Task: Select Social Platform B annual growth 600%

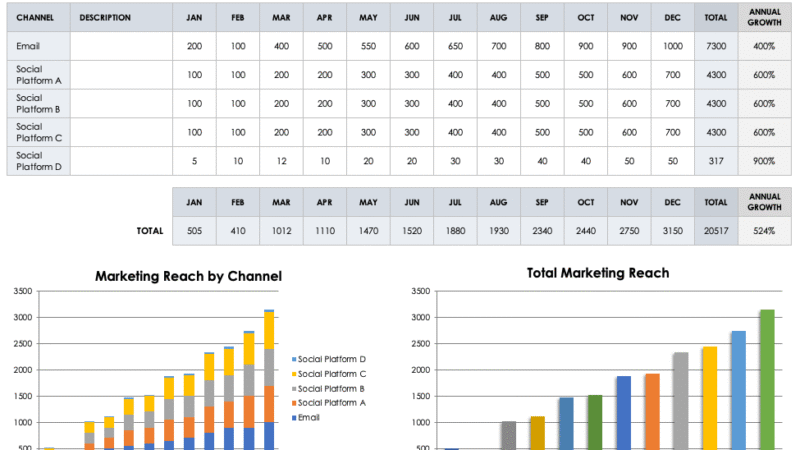Action: 764,104
